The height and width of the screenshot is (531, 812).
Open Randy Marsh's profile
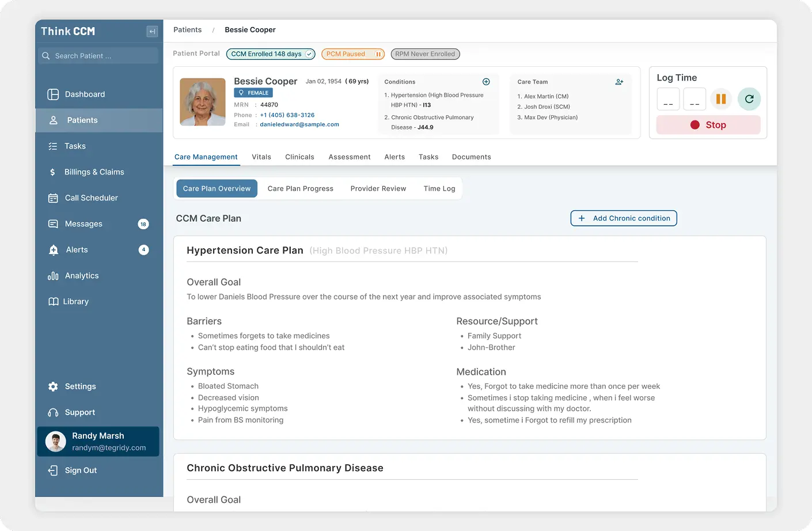(98, 441)
